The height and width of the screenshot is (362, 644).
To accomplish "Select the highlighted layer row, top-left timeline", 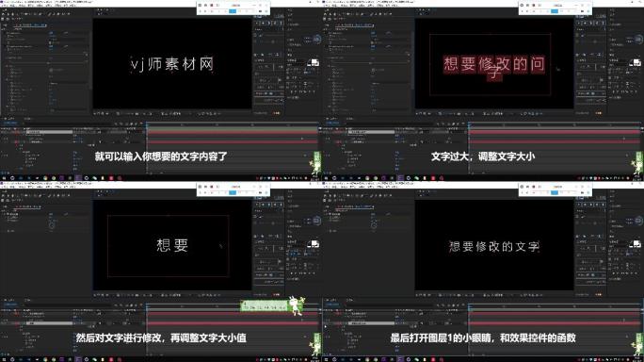I will (48, 133).
